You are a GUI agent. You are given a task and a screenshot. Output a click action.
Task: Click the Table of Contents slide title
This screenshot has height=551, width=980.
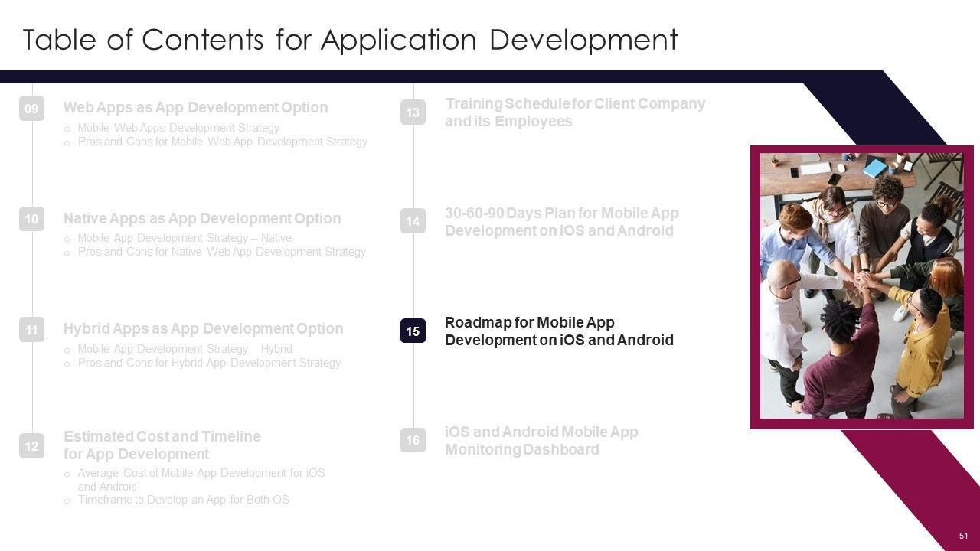350,40
